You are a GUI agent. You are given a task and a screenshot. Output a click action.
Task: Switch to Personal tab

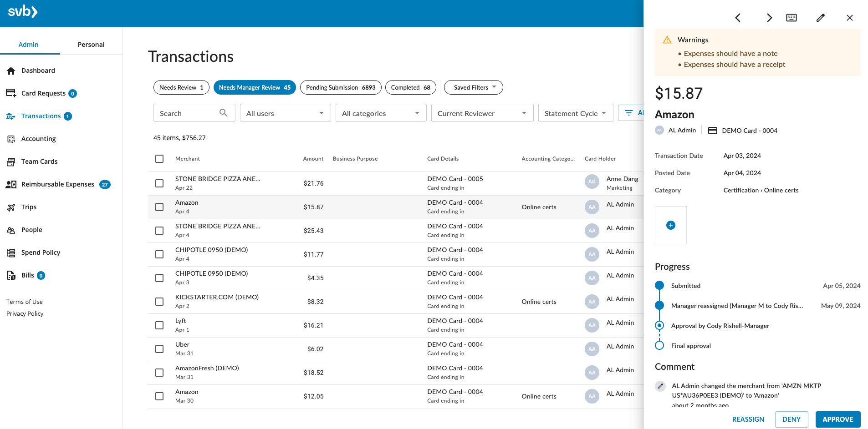[x=91, y=44]
